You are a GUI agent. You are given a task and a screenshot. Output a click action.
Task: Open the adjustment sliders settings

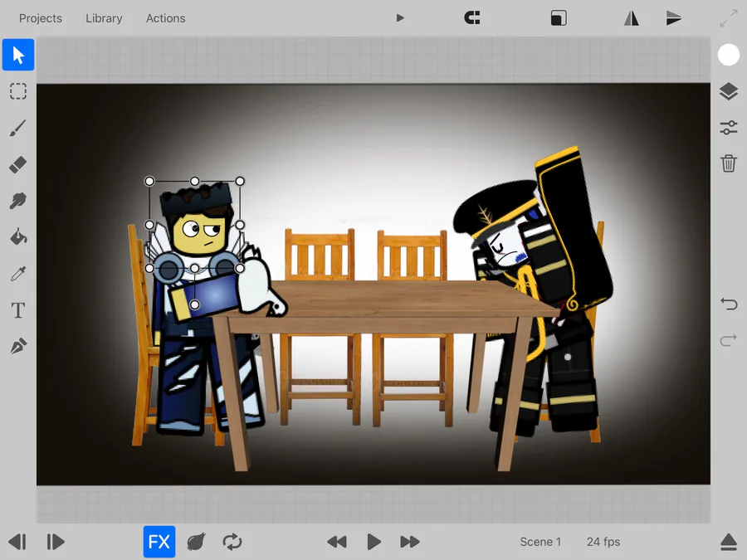coord(729,128)
